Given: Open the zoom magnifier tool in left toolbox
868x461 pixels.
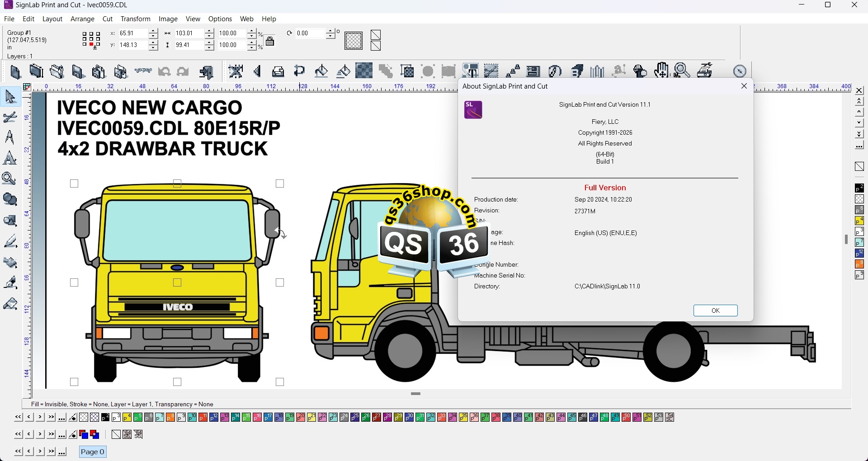Looking at the screenshot, I should coord(9,179).
